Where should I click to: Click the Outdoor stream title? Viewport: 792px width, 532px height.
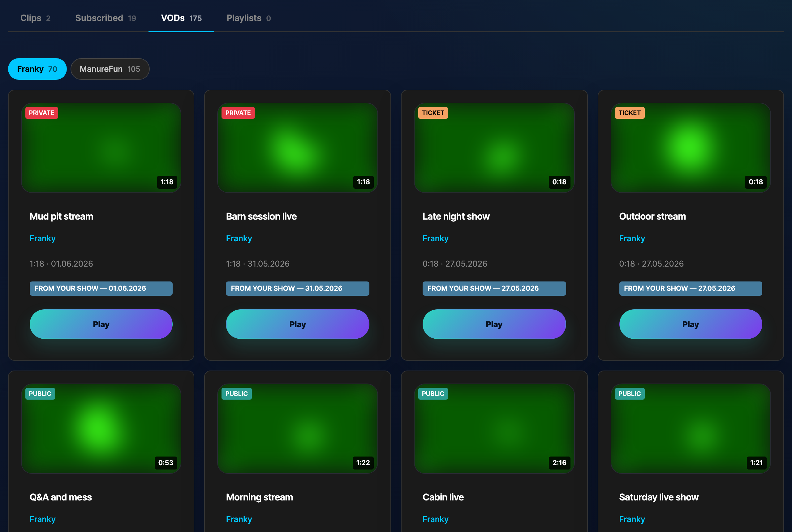(x=652, y=217)
